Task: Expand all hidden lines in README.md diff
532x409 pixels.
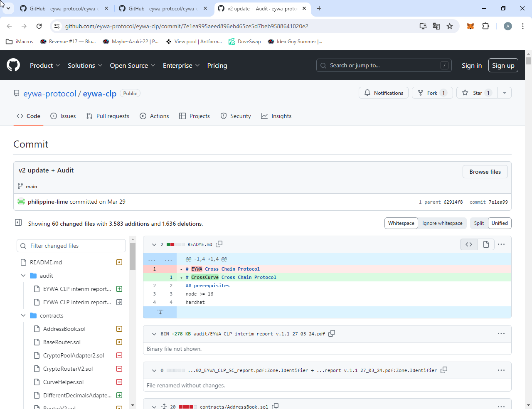Action: click(160, 312)
